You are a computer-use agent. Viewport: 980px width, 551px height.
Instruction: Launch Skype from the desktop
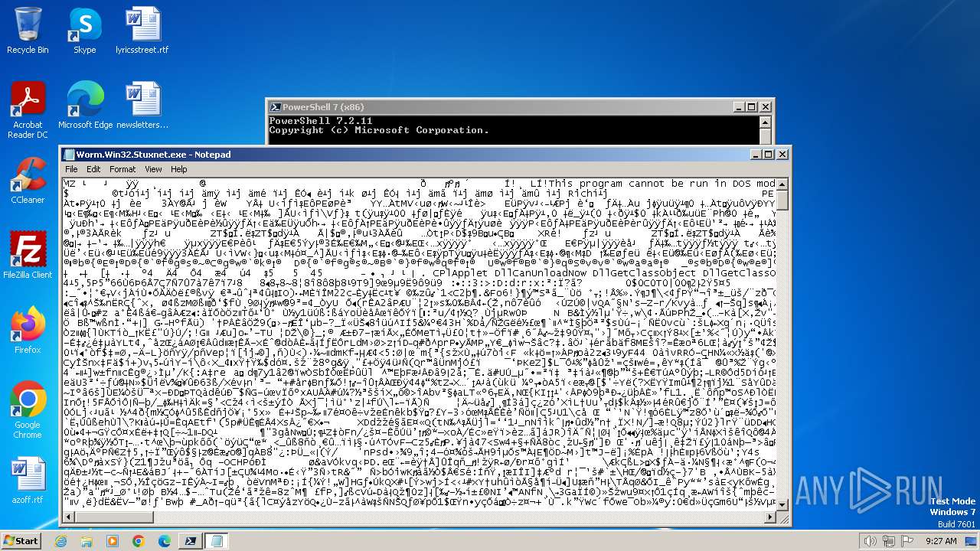pyautogui.click(x=84, y=31)
